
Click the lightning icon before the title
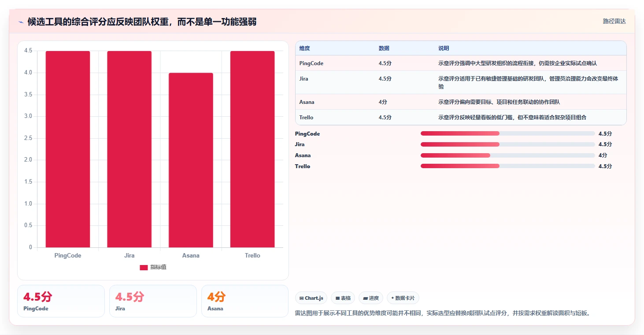21,22
